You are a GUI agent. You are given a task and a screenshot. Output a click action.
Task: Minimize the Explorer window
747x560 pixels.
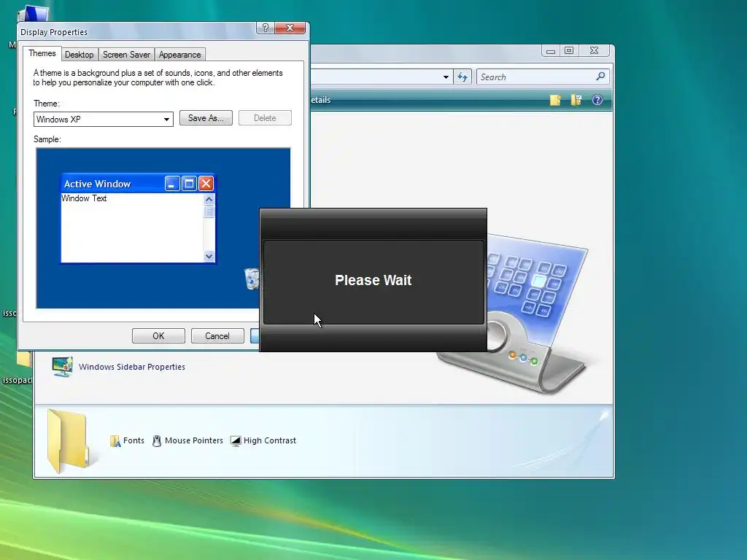point(550,50)
